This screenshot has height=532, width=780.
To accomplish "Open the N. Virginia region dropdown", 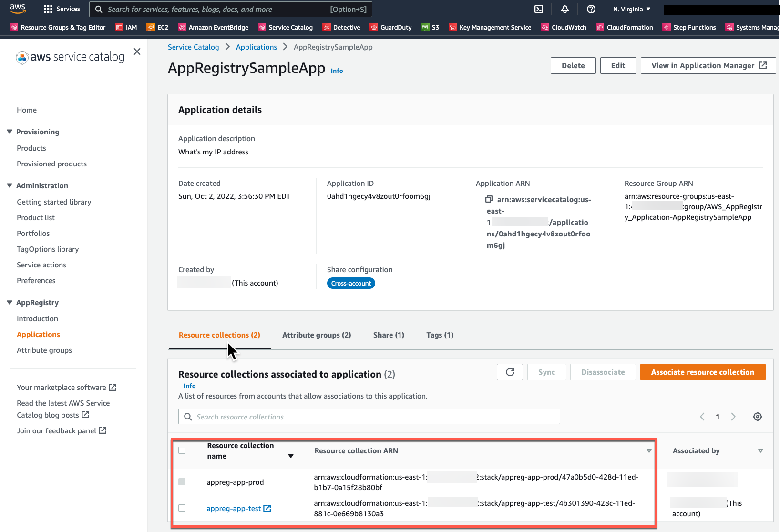I will point(630,9).
